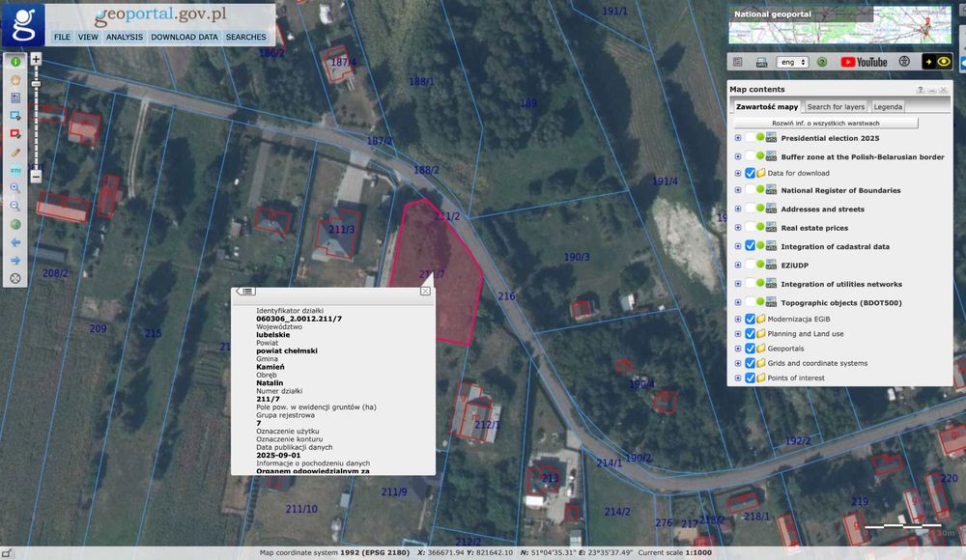Click the list icon in parcel popup header
The height and width of the screenshot is (560, 966).
point(245,292)
